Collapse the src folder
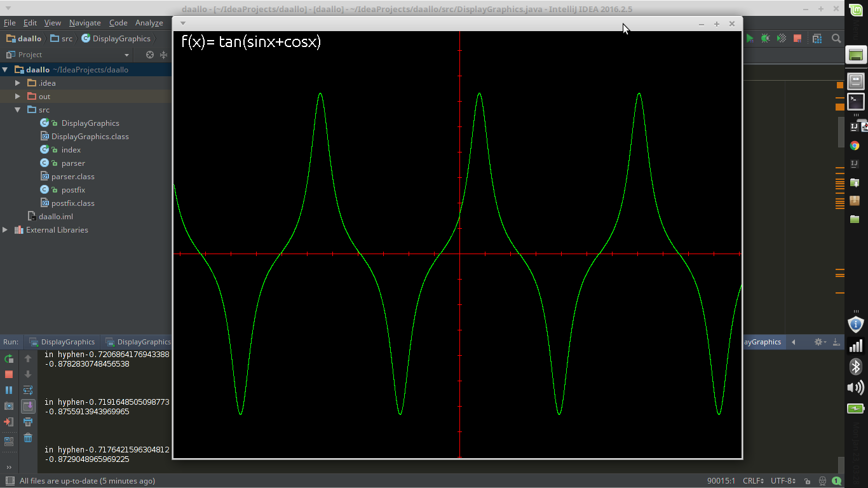The image size is (868, 488). point(18,110)
